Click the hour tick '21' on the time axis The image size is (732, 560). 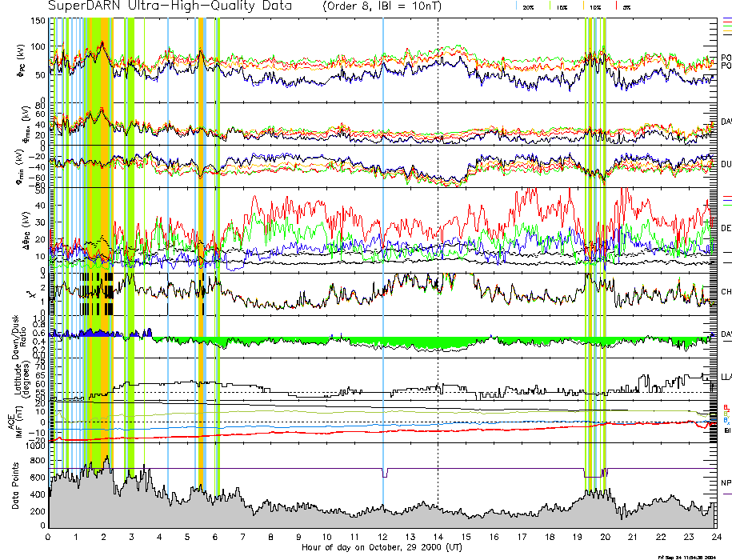click(633, 537)
